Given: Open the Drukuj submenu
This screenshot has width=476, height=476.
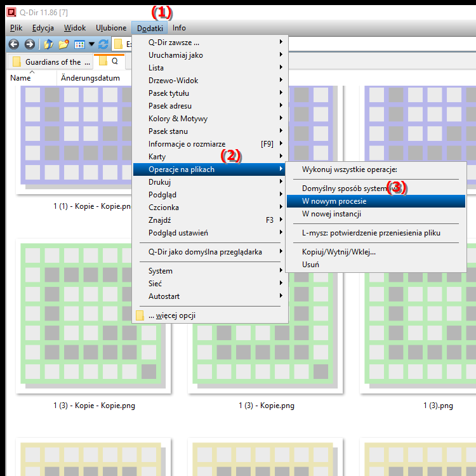Looking at the screenshot, I should (x=210, y=182).
